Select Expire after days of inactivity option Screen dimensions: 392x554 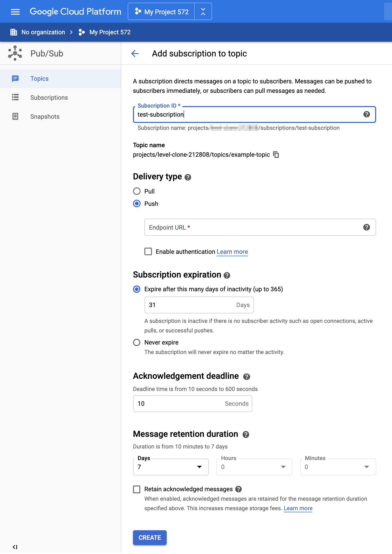[137, 289]
